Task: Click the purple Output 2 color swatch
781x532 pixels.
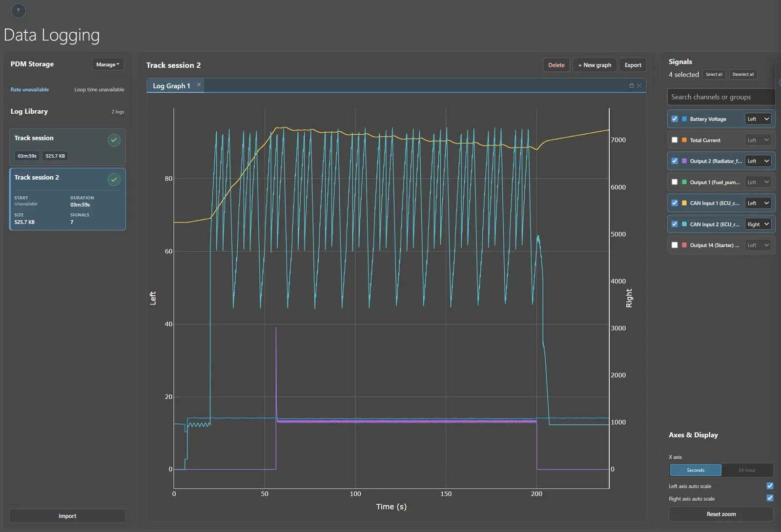Action: click(x=684, y=161)
